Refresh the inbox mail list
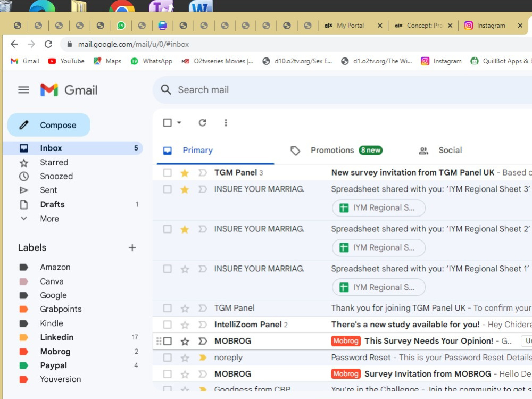 click(x=203, y=123)
